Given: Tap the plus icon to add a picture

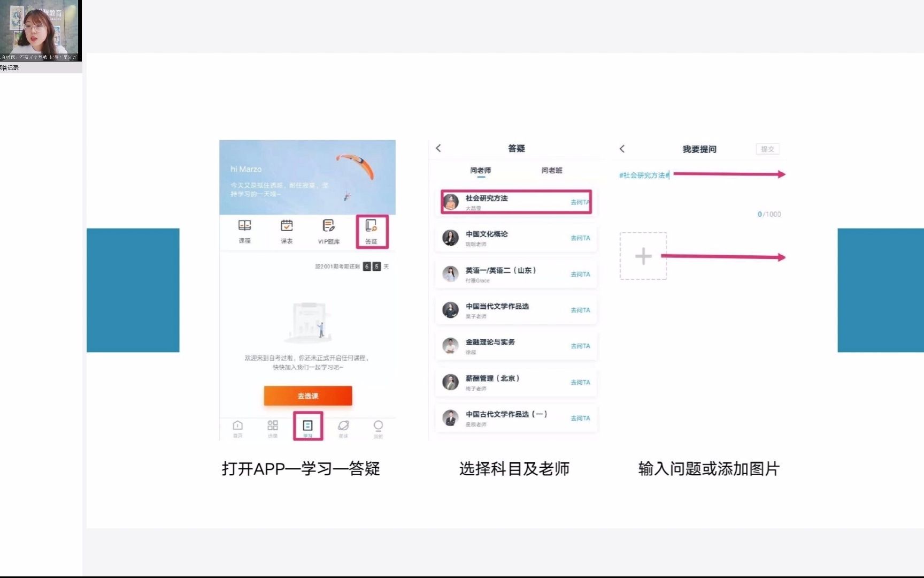Looking at the screenshot, I should [643, 256].
